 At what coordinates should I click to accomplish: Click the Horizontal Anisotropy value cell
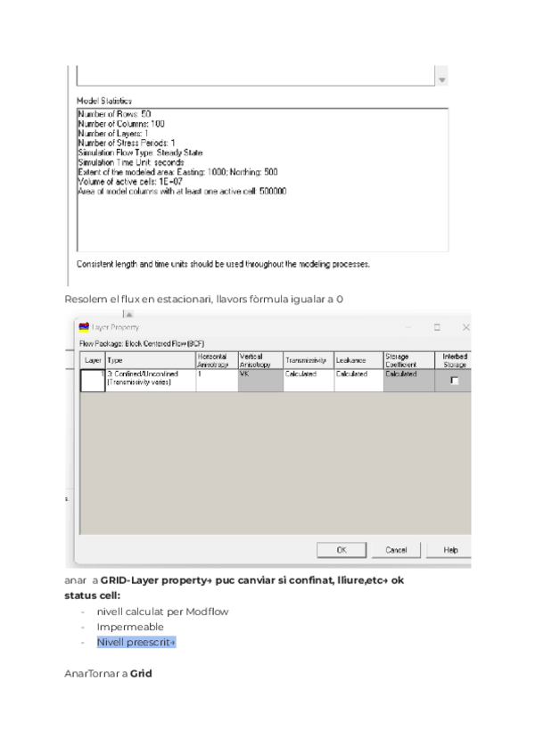pos(217,381)
